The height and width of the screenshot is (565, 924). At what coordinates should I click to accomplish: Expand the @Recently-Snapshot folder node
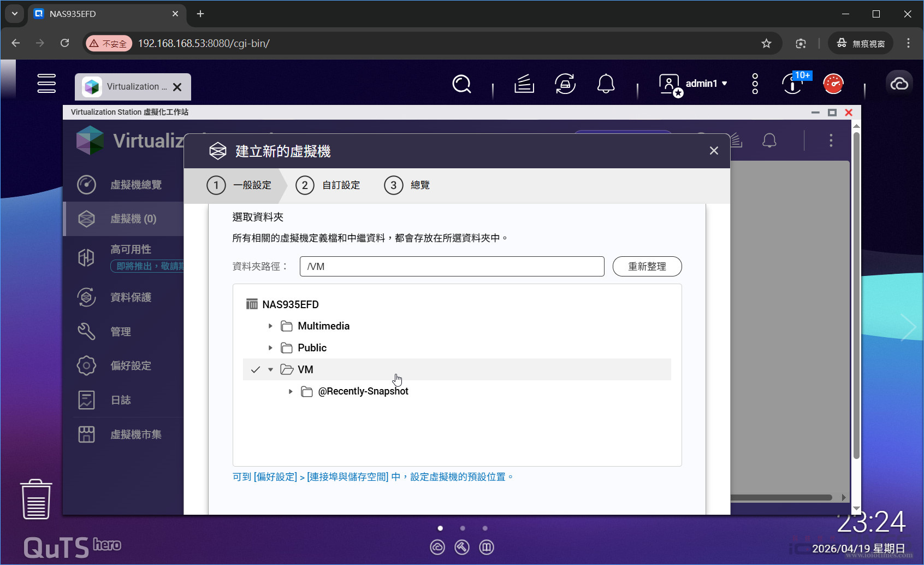(291, 392)
